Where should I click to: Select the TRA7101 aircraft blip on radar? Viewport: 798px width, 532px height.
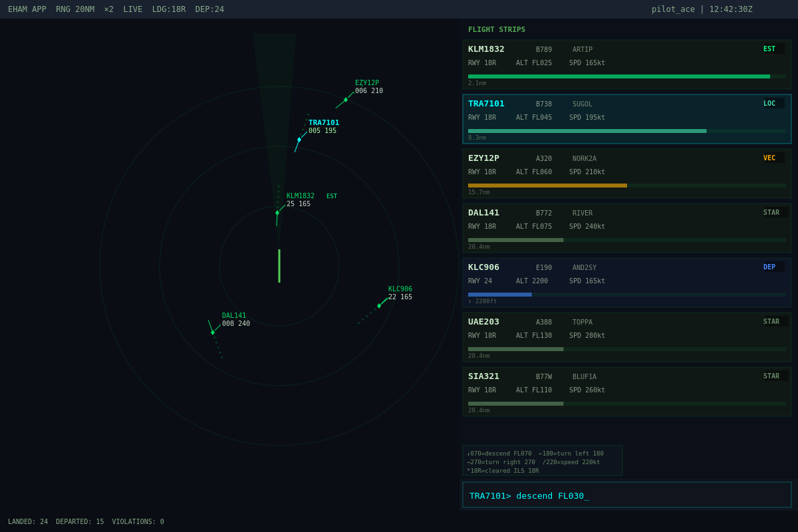(x=299, y=140)
